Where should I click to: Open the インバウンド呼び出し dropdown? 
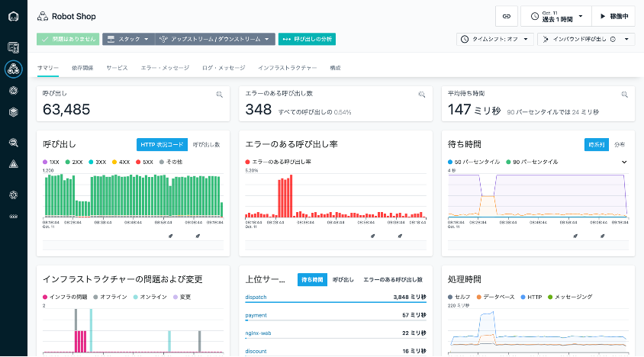coord(586,40)
